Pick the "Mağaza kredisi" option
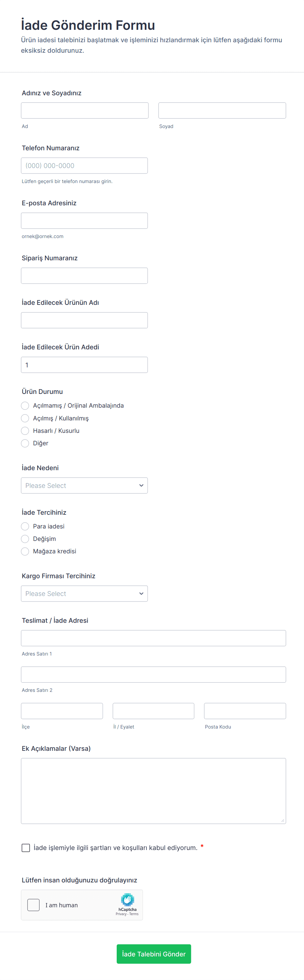The image size is (304, 980). pos(25,551)
